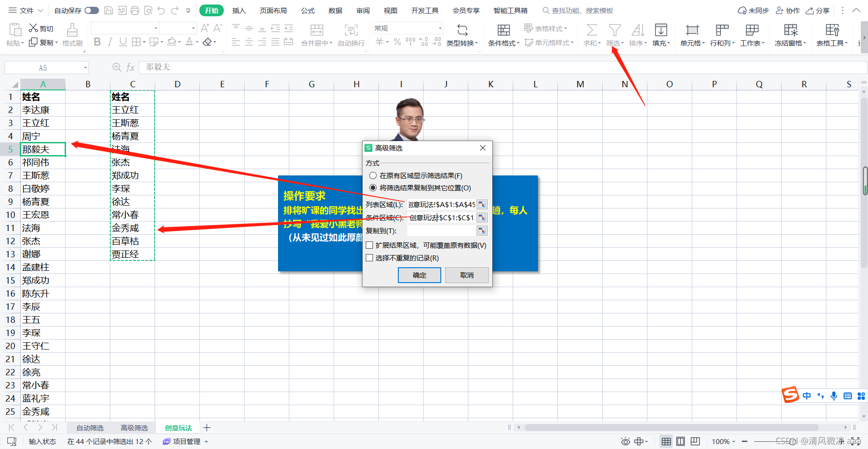This screenshot has height=449, width=868.
Task: Check 扩展结果区域 checkbox
Action: 369,245
